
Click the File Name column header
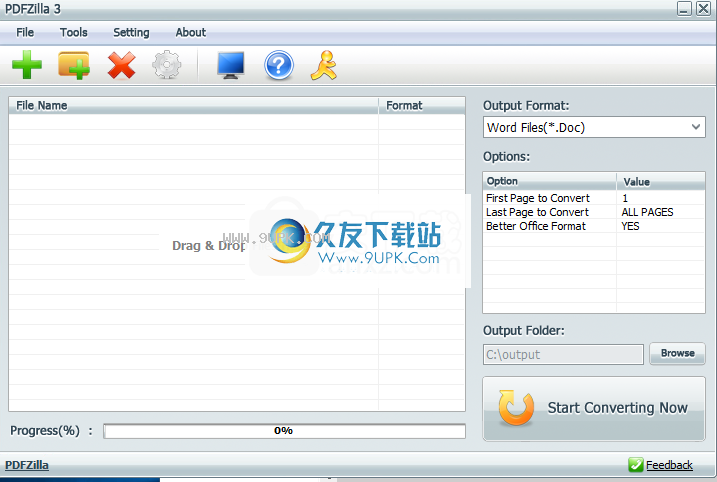193,106
